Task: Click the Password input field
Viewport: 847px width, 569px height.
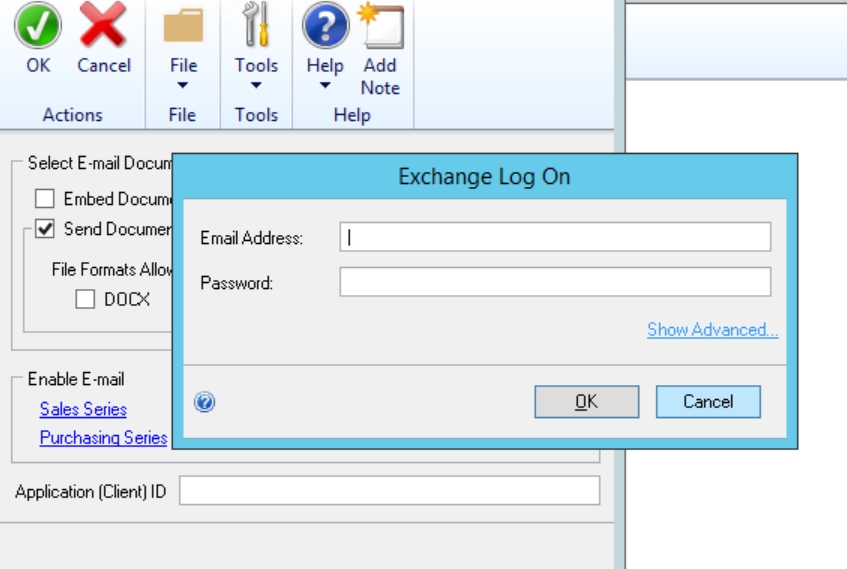Action: pyautogui.click(x=555, y=282)
